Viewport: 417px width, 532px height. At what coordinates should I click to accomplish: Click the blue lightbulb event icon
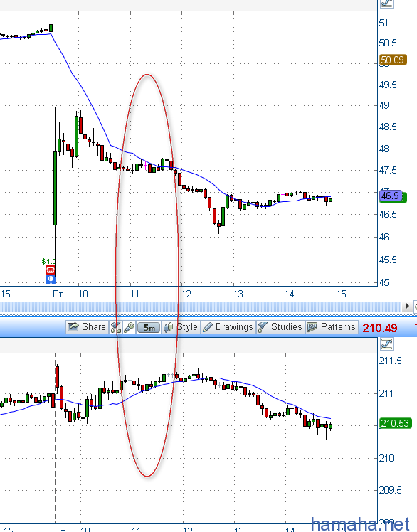tap(51, 280)
